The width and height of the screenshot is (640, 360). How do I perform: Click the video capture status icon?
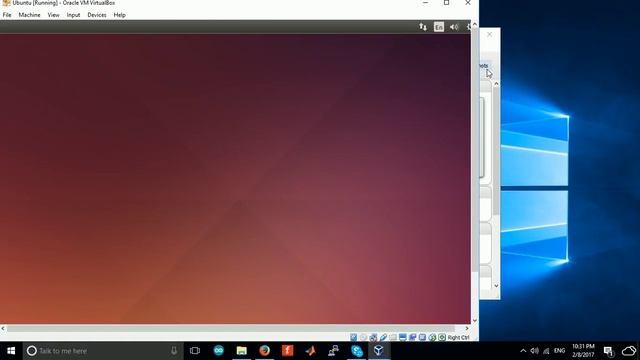pyautogui.click(x=412, y=337)
